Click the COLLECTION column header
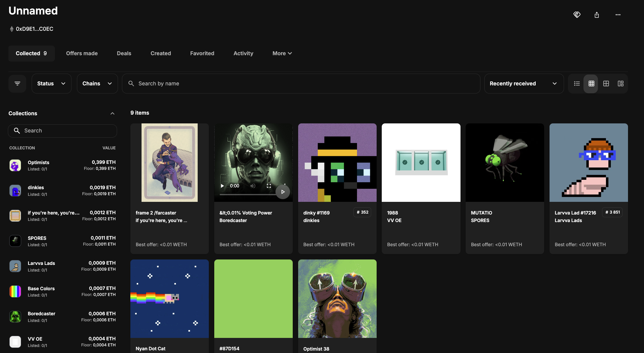 coord(22,148)
